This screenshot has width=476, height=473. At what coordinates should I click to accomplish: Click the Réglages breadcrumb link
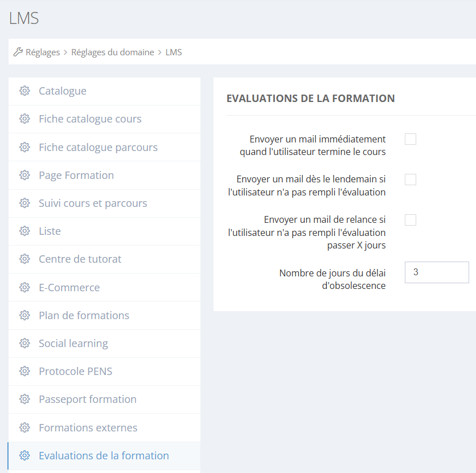tap(43, 52)
